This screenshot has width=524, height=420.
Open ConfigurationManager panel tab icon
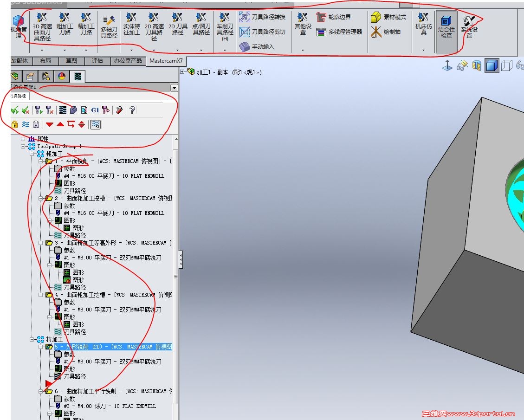pyautogui.click(x=46, y=77)
